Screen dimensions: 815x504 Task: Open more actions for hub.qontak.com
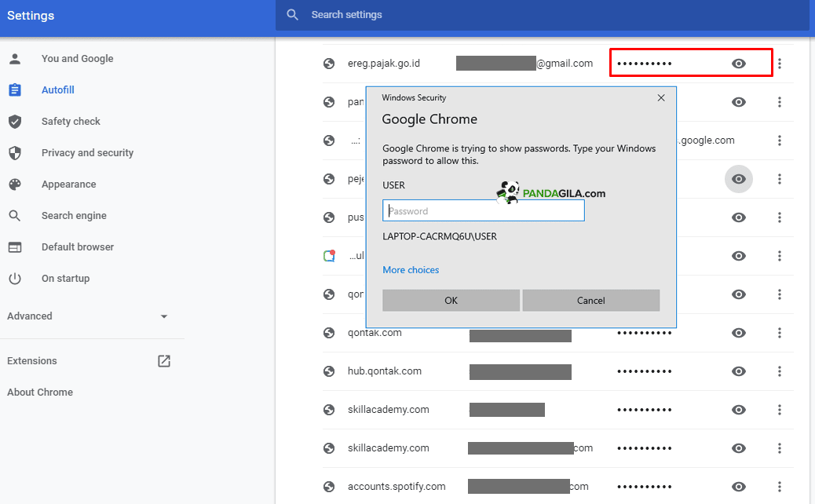[779, 371]
